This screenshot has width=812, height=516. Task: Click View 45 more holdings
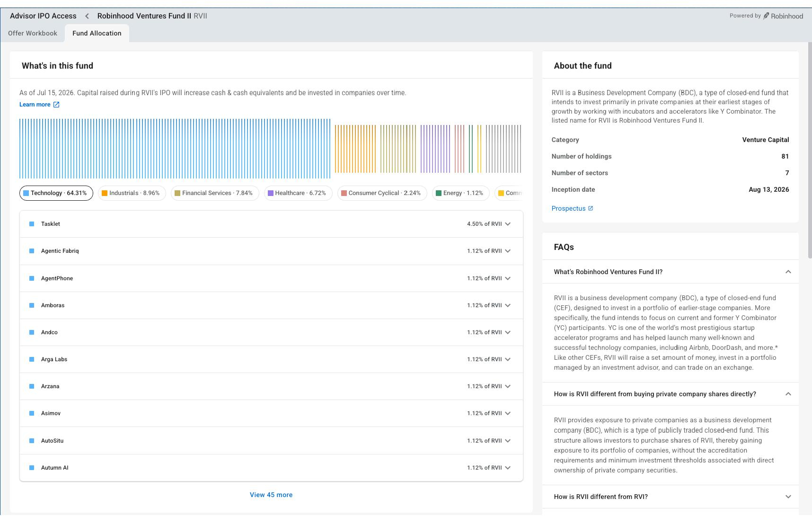coord(271,495)
